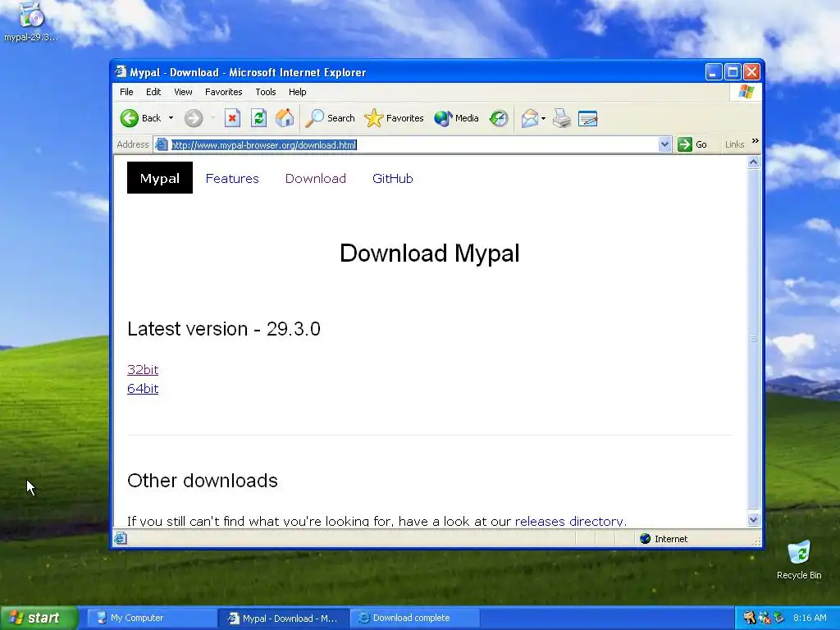The height and width of the screenshot is (630, 840).
Task: Show browsing History pane
Action: click(499, 118)
